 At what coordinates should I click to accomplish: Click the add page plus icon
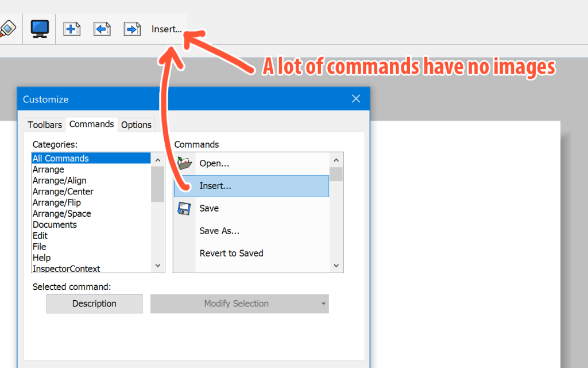point(72,29)
